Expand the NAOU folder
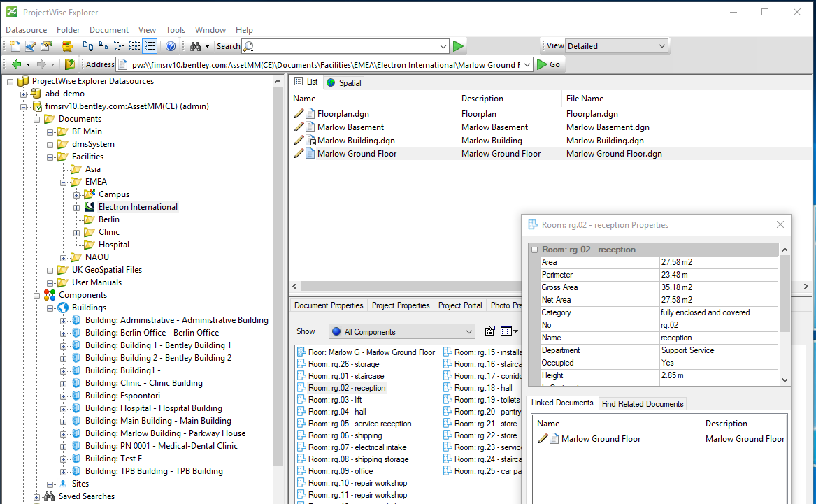The image size is (816, 504). (64, 257)
